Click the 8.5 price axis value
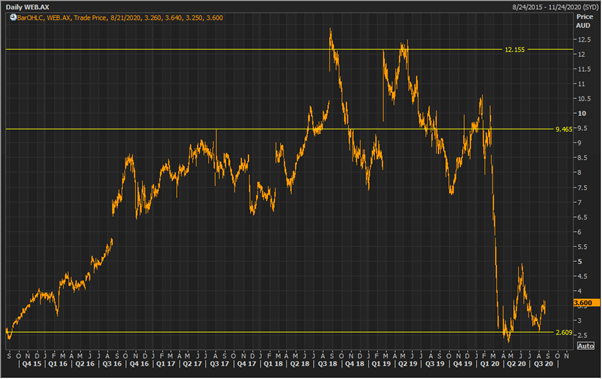602x379 pixels. (581, 158)
